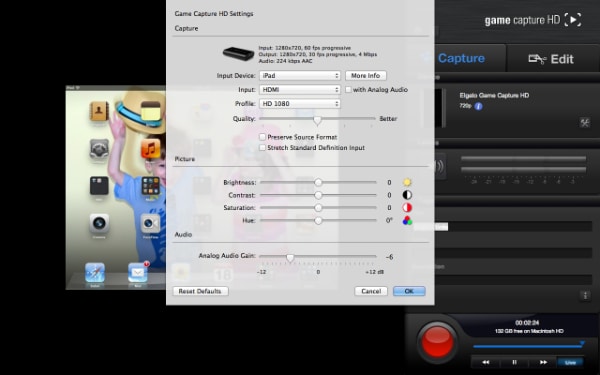Image resolution: width=600 pixels, height=375 pixels.
Task: Click the Elgato Game Capture HD text
Action: coord(494,95)
